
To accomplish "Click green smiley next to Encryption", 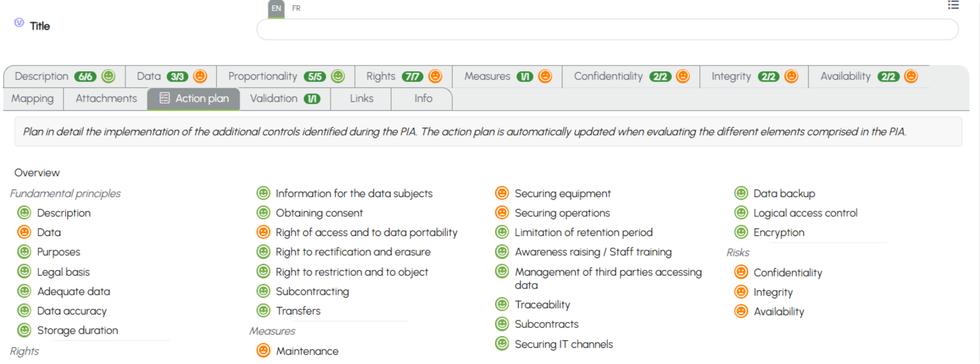I will 741,232.
